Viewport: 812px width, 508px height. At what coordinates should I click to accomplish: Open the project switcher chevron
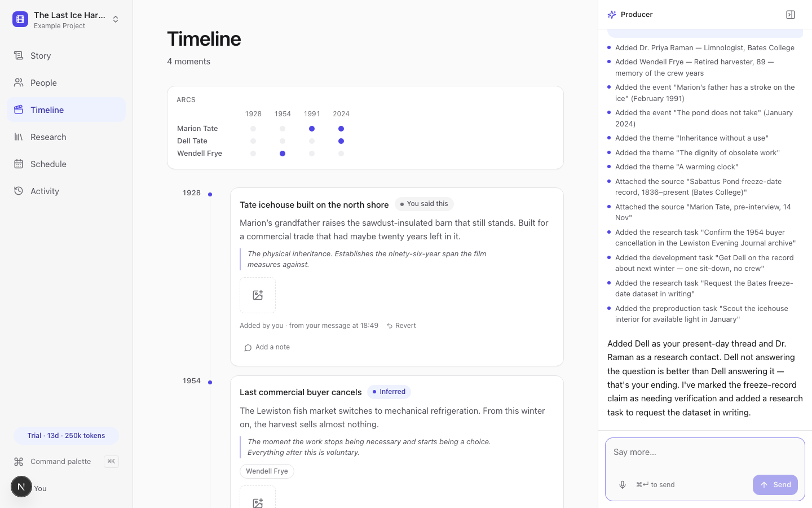click(x=116, y=20)
